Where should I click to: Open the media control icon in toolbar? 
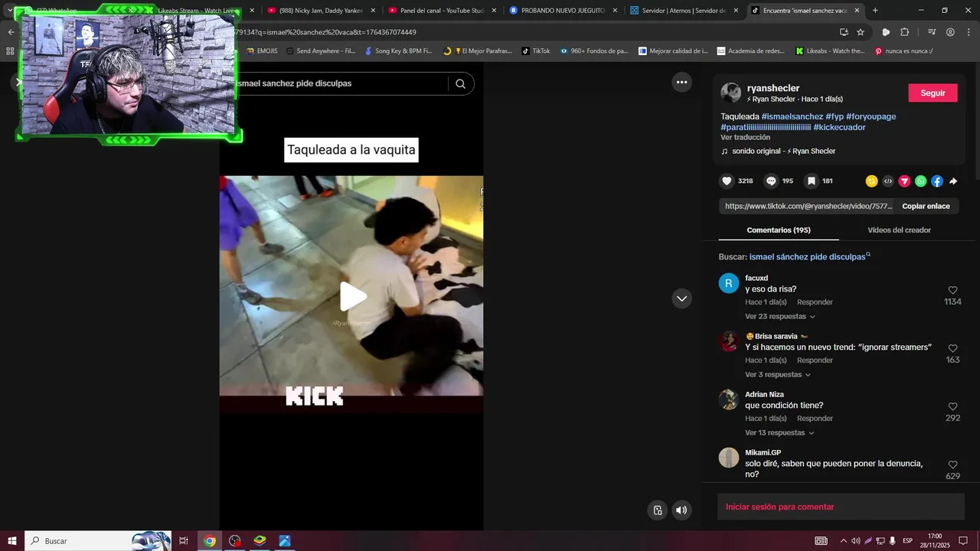(x=932, y=32)
